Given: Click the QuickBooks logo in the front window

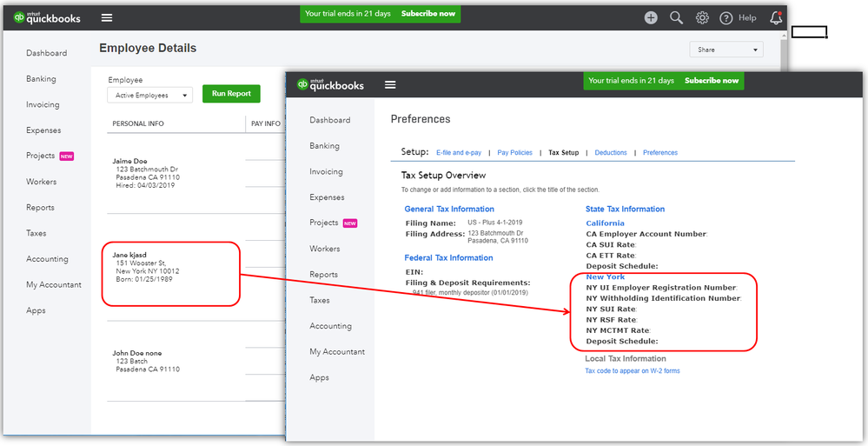Looking at the screenshot, I should (x=330, y=85).
